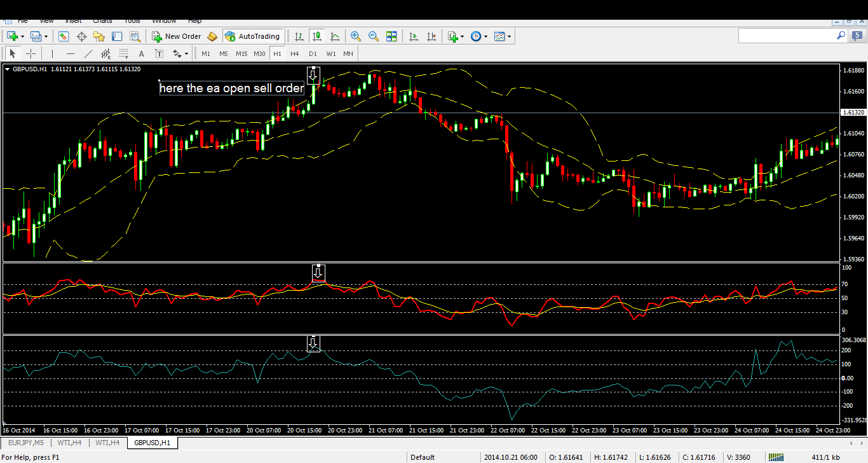The width and height of the screenshot is (868, 463).
Task: Select the Text tool
Action: coord(141,54)
